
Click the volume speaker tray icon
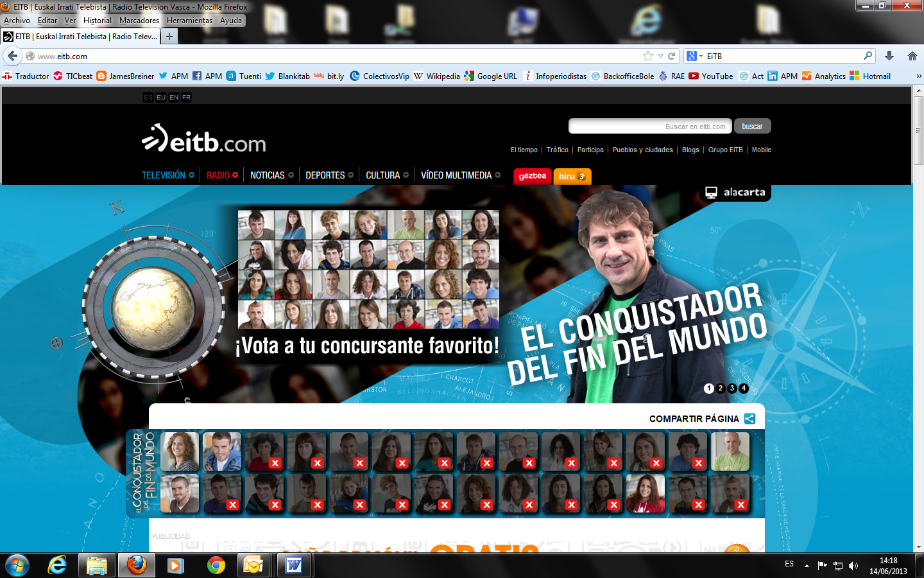click(853, 566)
